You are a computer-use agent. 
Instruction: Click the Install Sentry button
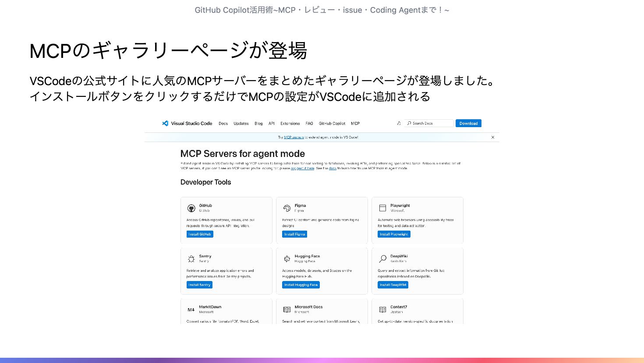click(199, 285)
